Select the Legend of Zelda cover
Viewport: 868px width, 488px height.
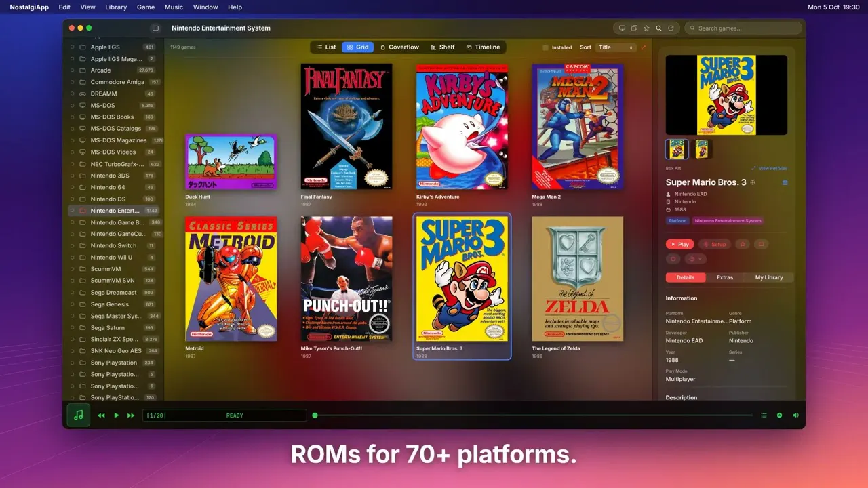point(577,279)
